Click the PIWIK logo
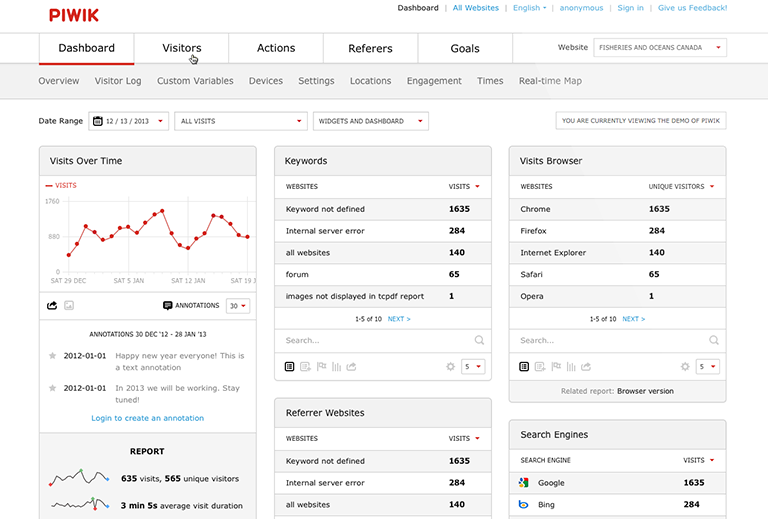 pos(74,15)
